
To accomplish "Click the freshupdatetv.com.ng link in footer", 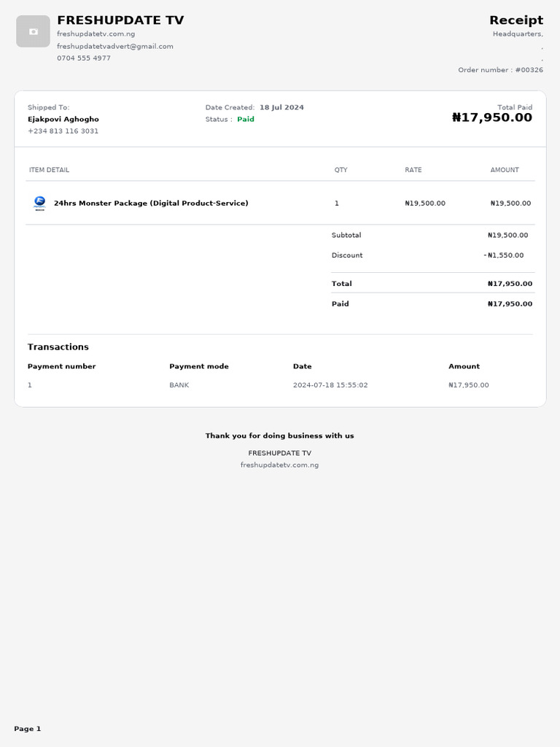I will point(279,465).
